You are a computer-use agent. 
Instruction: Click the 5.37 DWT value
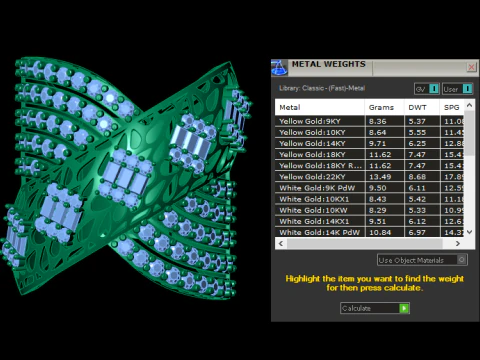tap(417, 121)
